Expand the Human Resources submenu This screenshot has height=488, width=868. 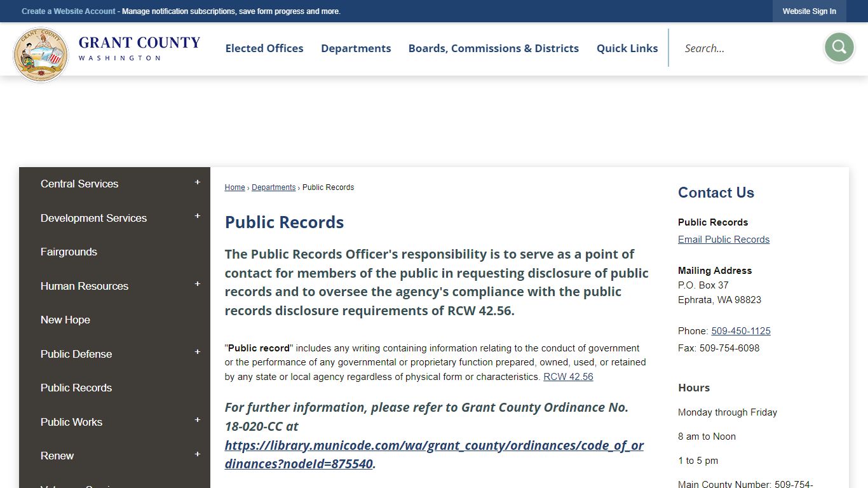[x=197, y=285]
